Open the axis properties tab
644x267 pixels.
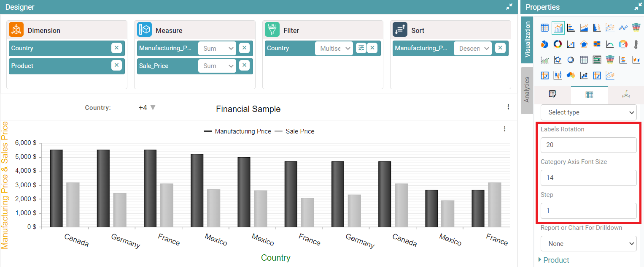tap(625, 95)
